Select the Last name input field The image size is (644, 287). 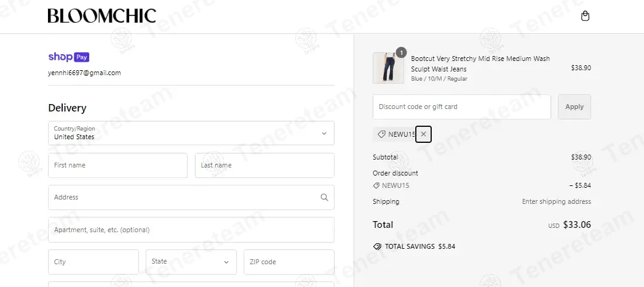point(264,166)
